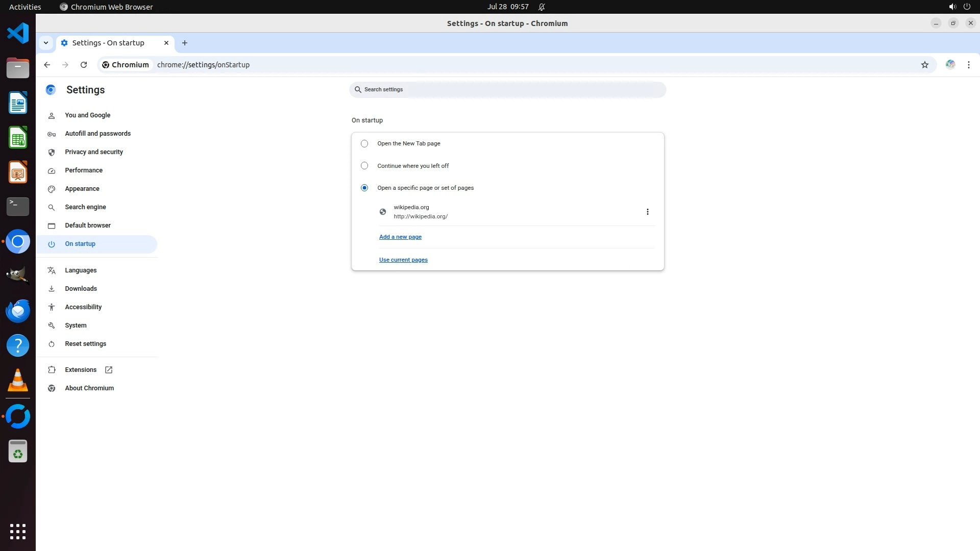Open the profile avatar icon
Screen dimensions: 980x551
pyautogui.click(x=950, y=65)
